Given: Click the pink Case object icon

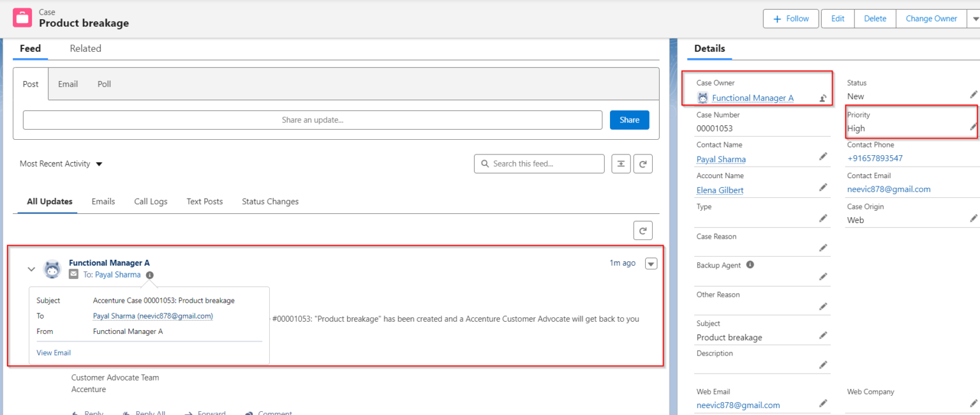Looking at the screenshot, I should pos(22,18).
